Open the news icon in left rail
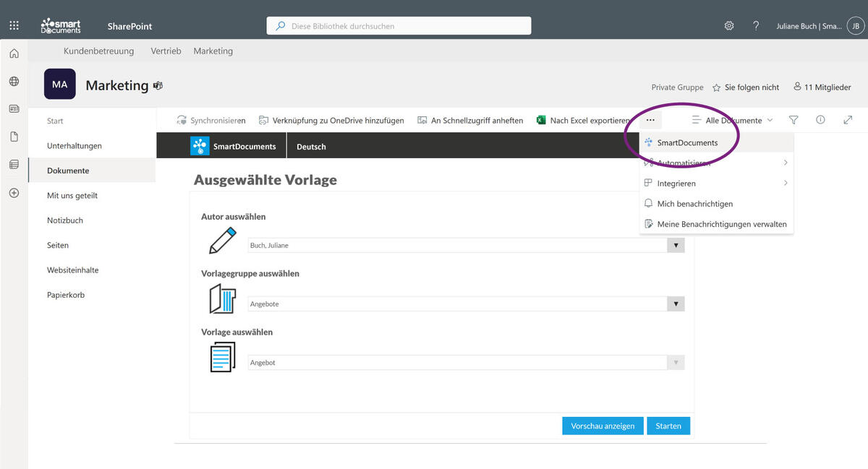Image resolution: width=868 pixels, height=469 pixels. pyautogui.click(x=14, y=109)
